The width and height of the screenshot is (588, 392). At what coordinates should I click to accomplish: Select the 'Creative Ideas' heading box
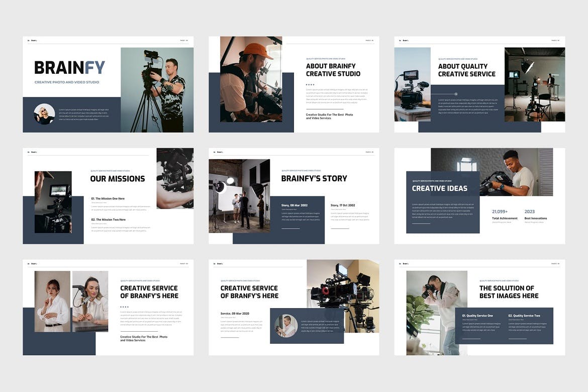click(x=440, y=188)
